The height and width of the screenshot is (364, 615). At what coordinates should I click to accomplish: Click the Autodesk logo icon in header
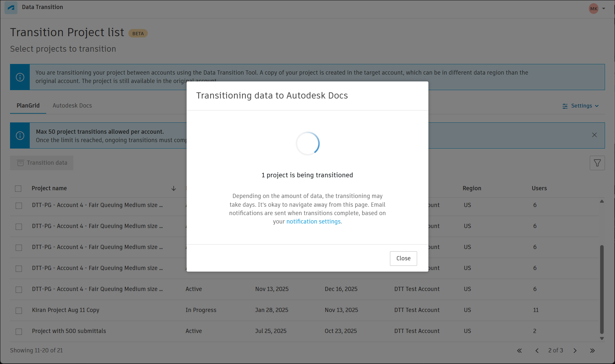pos(11,7)
